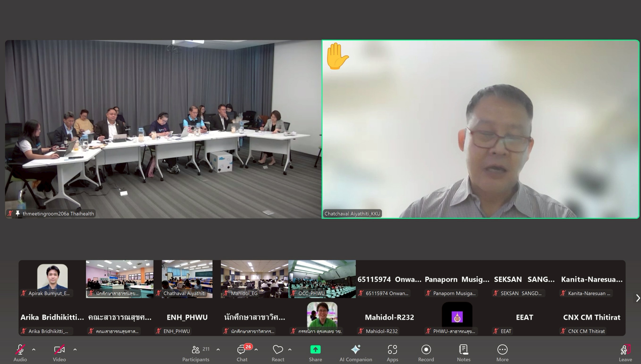This screenshot has width=641, height=364.
Task: Select the Mahidol_EG video thumbnail
Action: pos(254,279)
